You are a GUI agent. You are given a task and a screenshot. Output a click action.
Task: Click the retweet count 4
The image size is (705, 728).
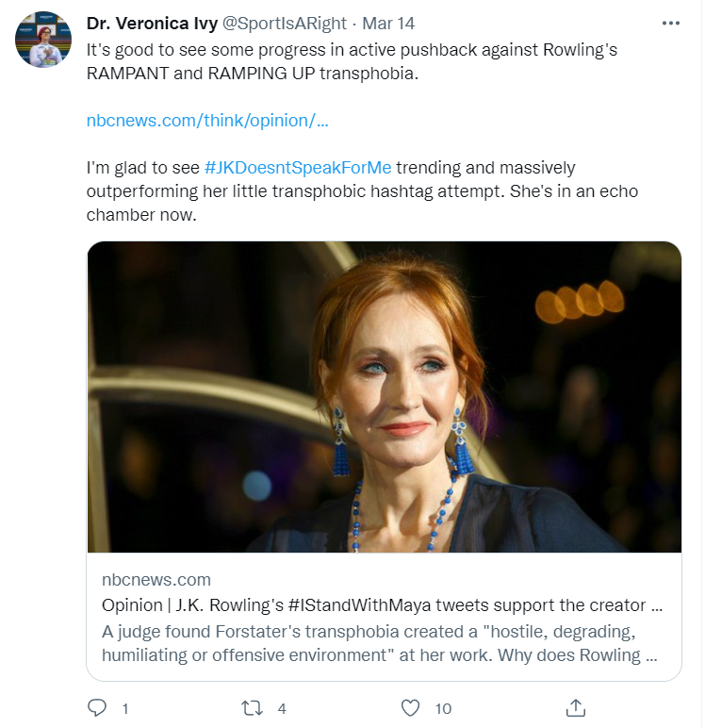click(282, 708)
